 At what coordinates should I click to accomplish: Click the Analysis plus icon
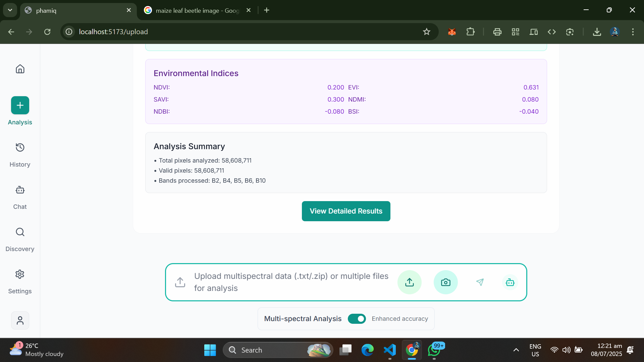(x=20, y=105)
